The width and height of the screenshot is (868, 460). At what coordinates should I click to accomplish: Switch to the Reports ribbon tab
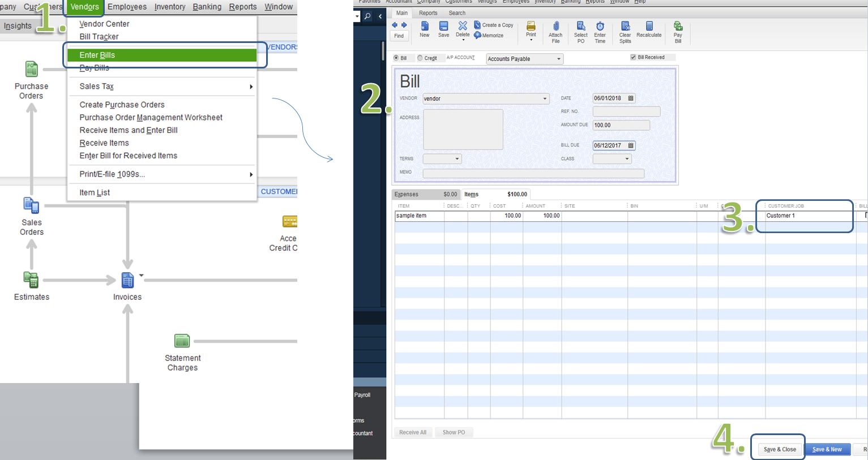coord(428,13)
